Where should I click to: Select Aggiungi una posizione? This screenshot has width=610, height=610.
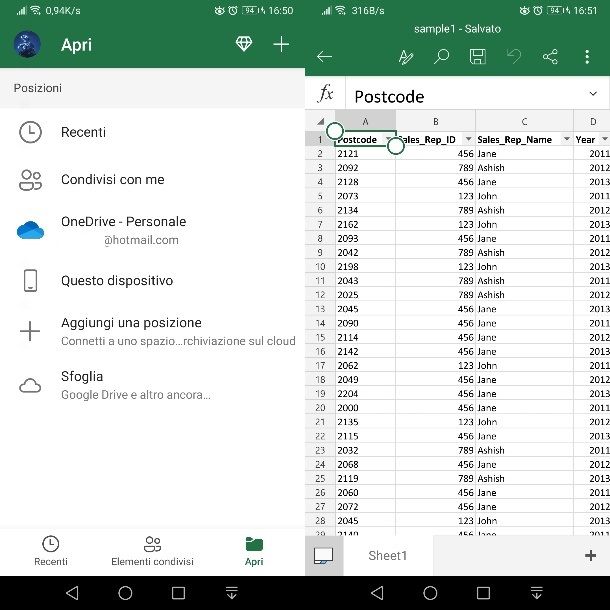(x=152, y=331)
